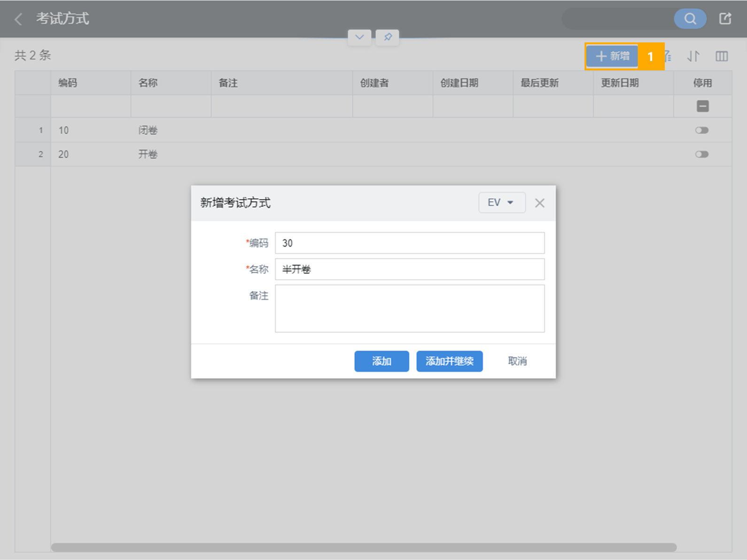747x560 pixels.
Task: Select the row cell with code 10
Action: pos(91,130)
